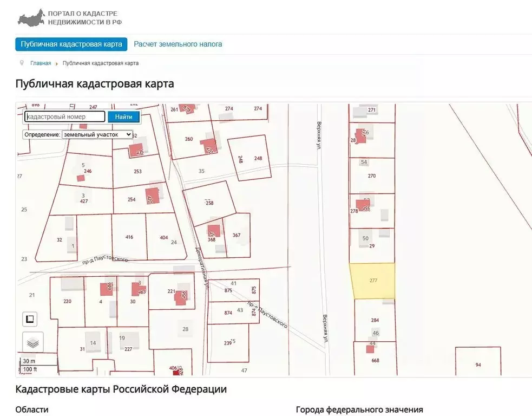532x416 pixels.
Task: Click the Russia map portal logo
Action: pyautogui.click(x=31, y=18)
